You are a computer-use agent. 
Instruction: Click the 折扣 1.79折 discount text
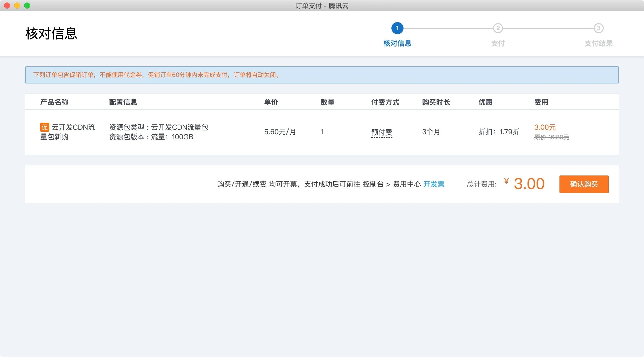coord(499,132)
